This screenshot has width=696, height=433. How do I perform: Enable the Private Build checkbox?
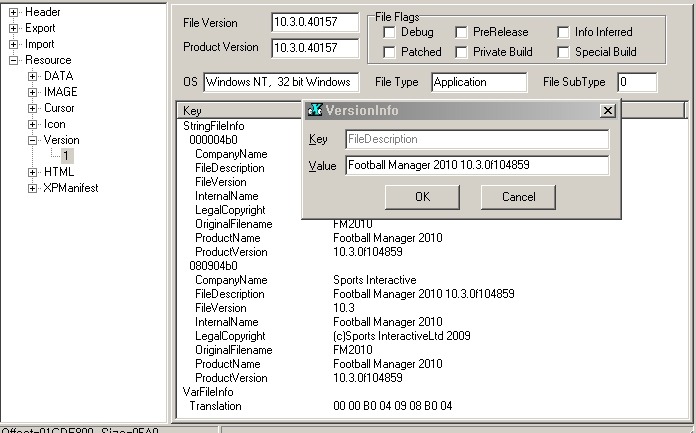pyautogui.click(x=461, y=52)
